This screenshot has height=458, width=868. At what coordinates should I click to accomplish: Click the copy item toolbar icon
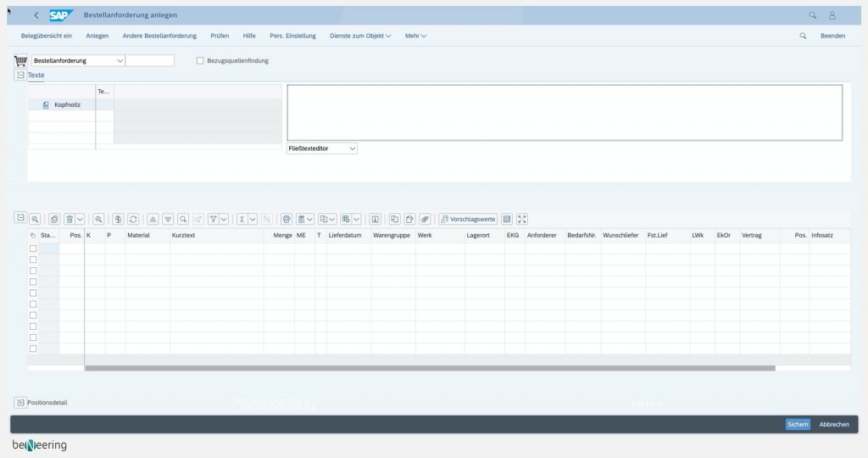click(54, 220)
